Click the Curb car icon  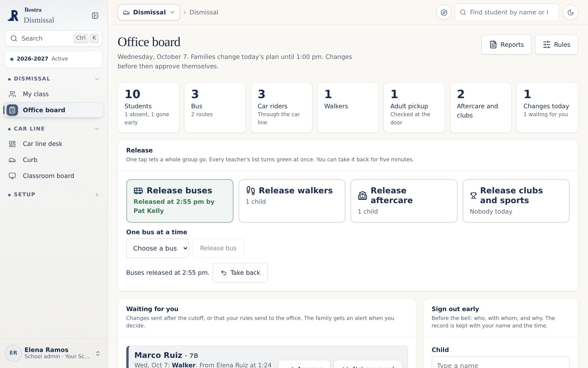tap(12, 160)
